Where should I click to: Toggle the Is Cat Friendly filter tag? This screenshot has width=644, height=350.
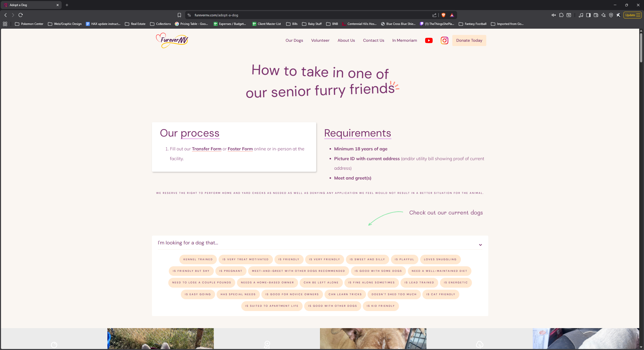coord(441,294)
